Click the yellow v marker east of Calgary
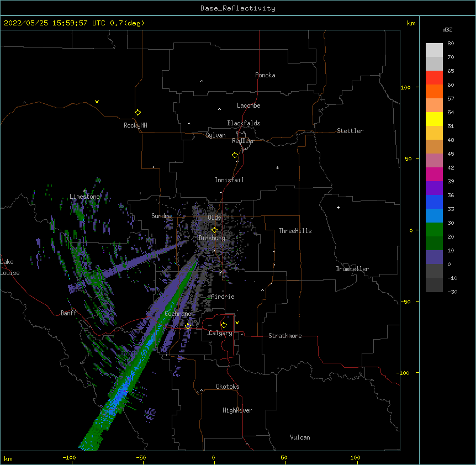Screen dimensions: 476x465 (237, 323)
